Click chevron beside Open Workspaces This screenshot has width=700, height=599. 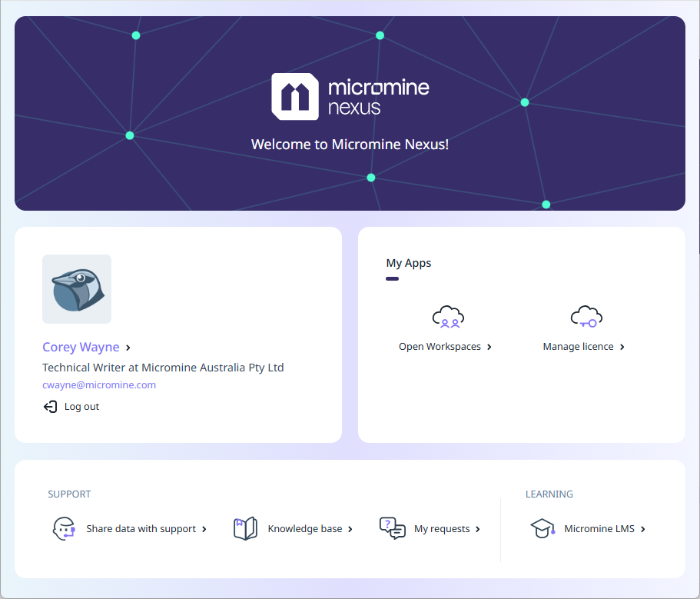489,347
